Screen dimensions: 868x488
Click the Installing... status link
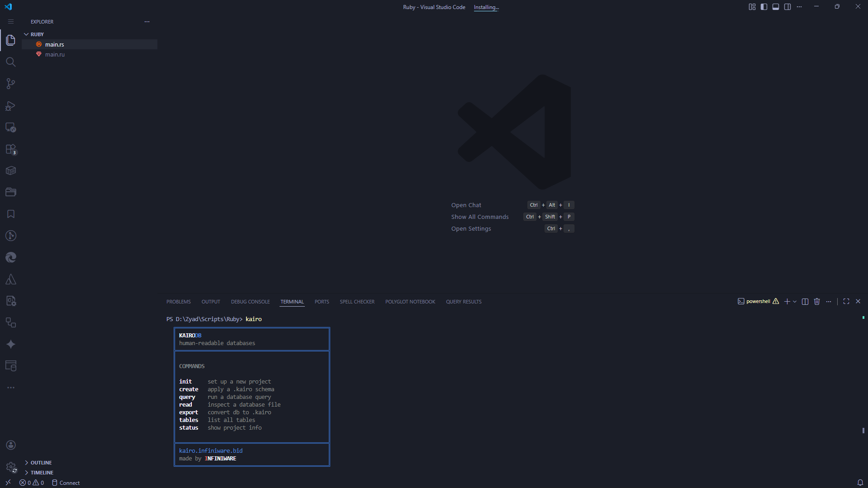click(486, 7)
